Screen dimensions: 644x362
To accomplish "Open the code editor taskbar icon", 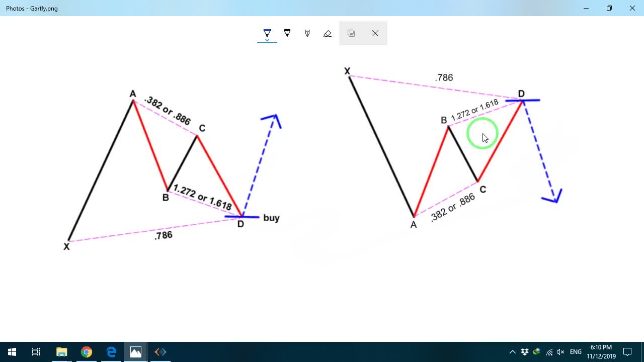I will 160,352.
